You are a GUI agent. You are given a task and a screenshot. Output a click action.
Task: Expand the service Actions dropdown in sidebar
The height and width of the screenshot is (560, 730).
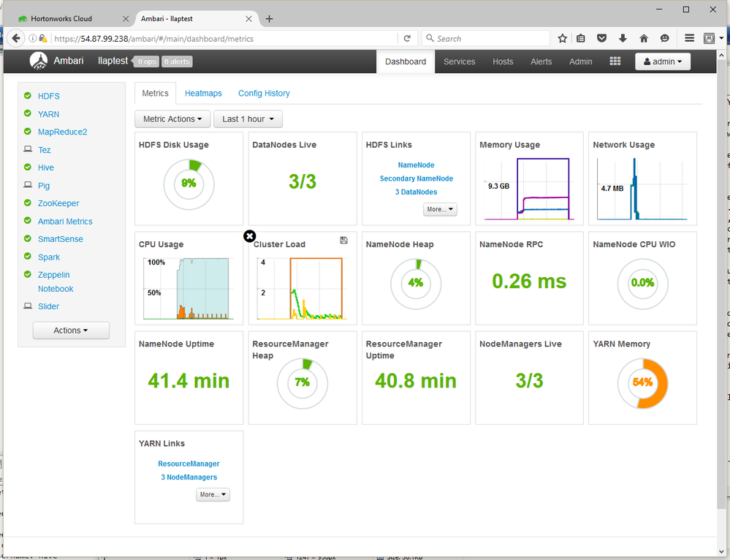[x=71, y=330]
